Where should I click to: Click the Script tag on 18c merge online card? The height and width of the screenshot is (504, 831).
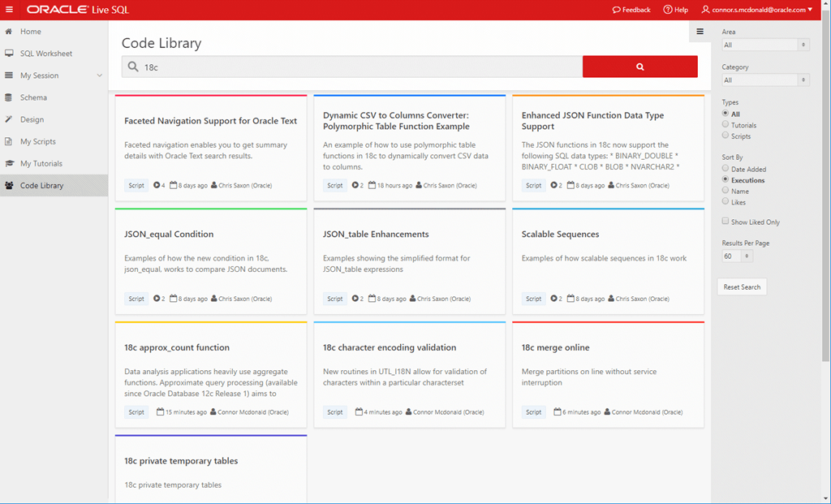click(534, 411)
